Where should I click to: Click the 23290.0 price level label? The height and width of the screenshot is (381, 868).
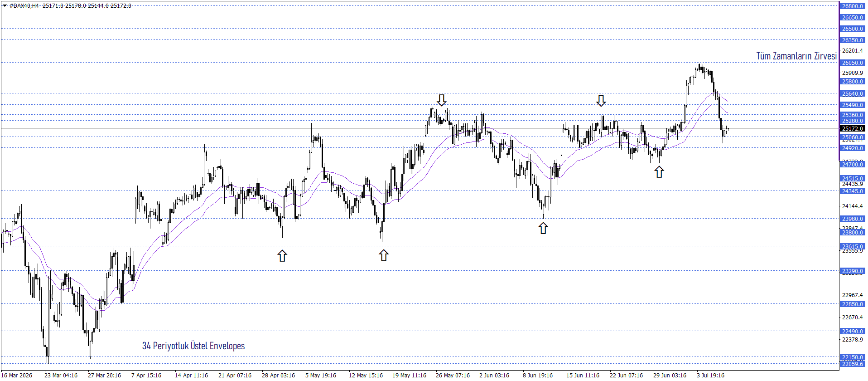(852, 271)
